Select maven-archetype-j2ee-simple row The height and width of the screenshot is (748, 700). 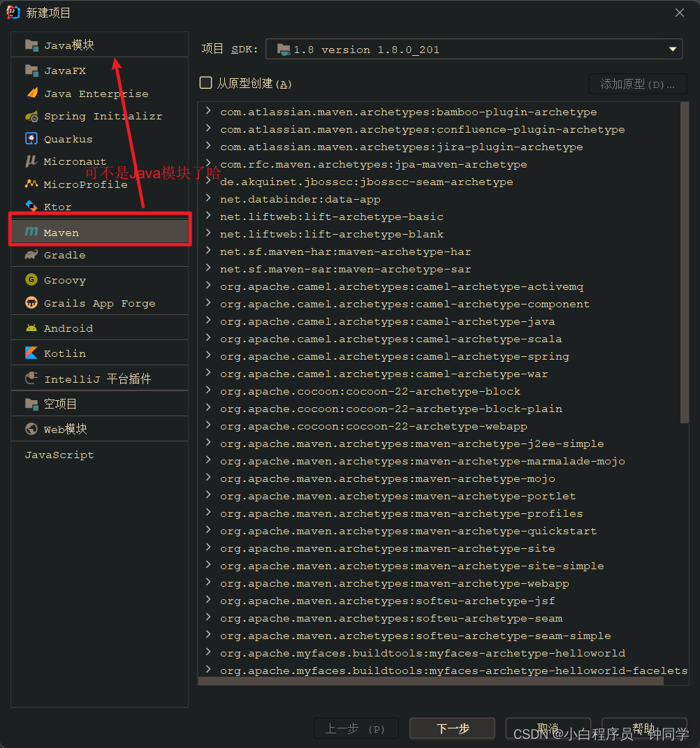click(411, 443)
